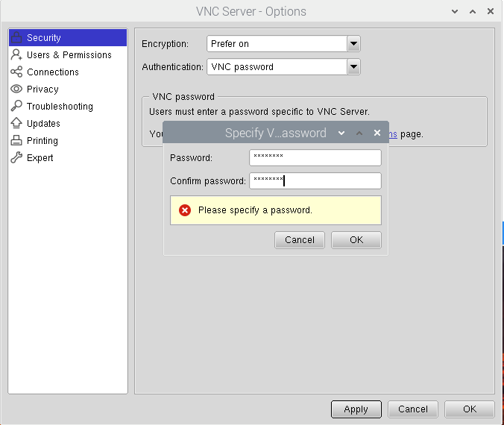Click the Privacy eye icon

[16, 89]
